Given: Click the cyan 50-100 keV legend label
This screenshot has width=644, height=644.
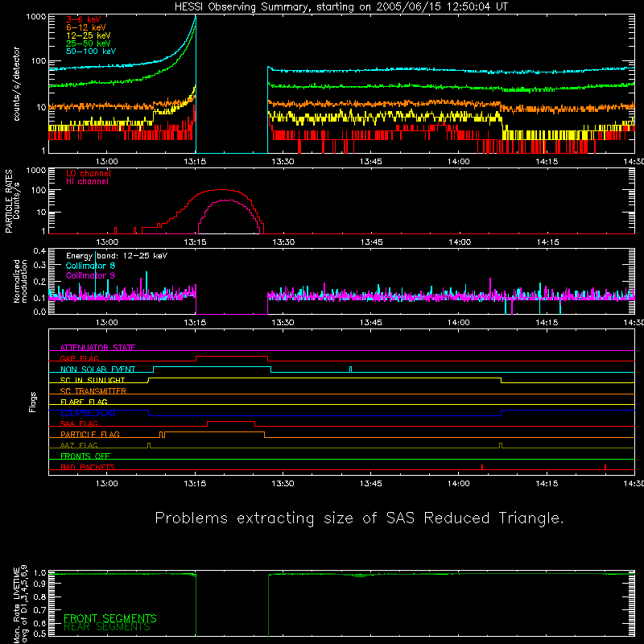Looking at the screenshot, I should (x=91, y=52).
